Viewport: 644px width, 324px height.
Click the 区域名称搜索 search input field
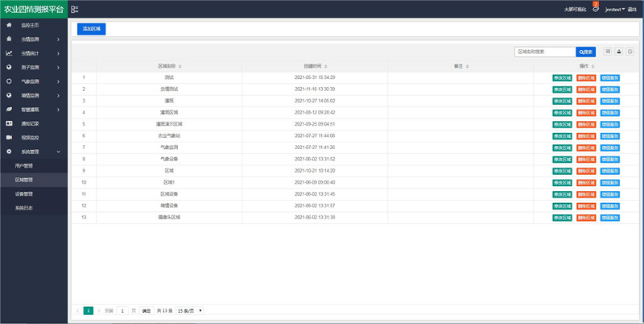545,52
